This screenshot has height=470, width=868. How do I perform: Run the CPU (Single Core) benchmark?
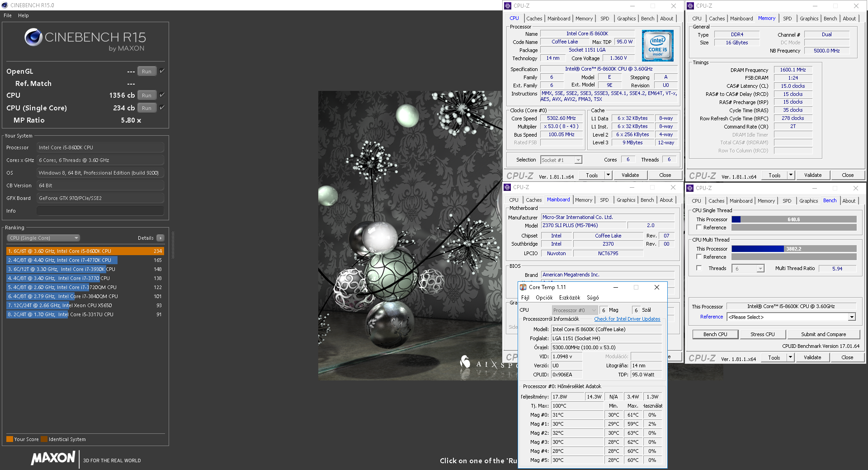[147, 108]
